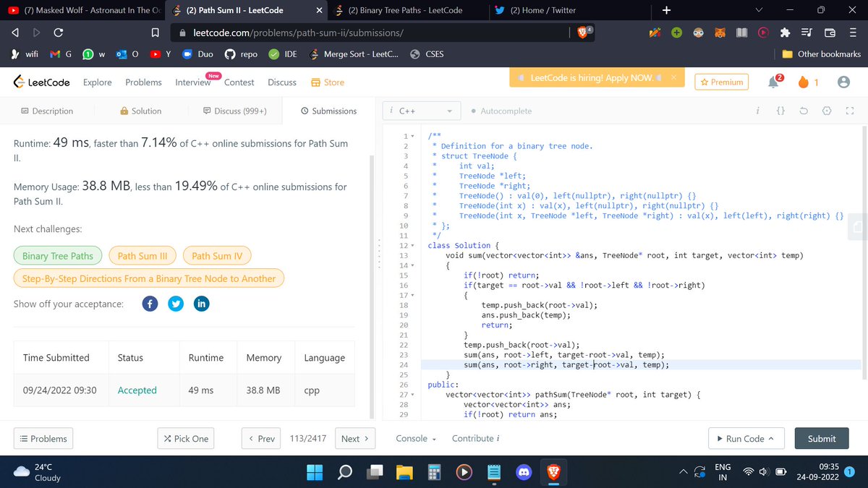Open the notifications bell
Viewport: 868px width, 488px height.
click(x=773, y=82)
